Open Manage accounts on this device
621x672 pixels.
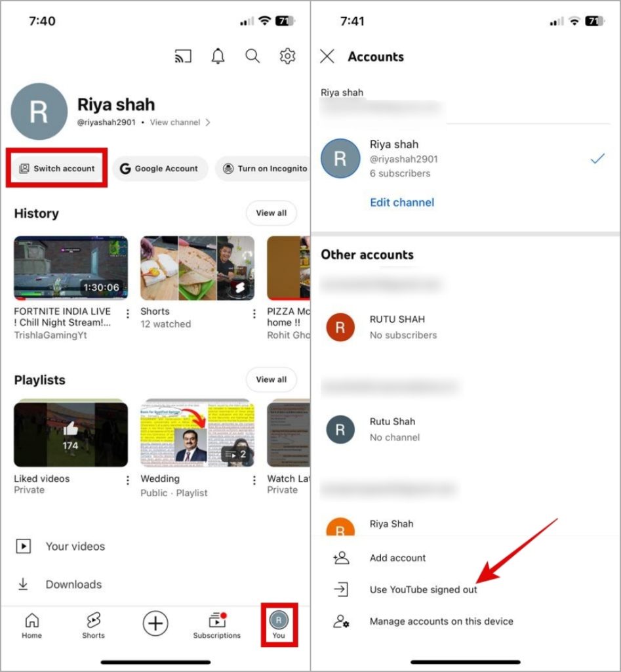465,621
